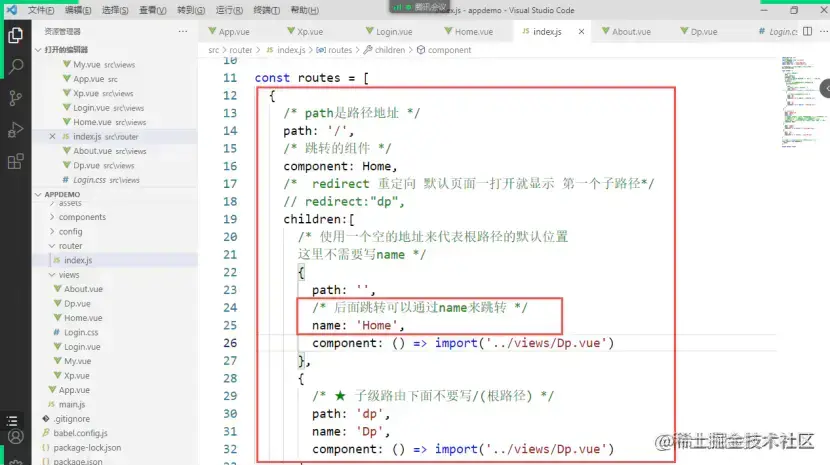Close the index.js editor tab

tap(581, 32)
